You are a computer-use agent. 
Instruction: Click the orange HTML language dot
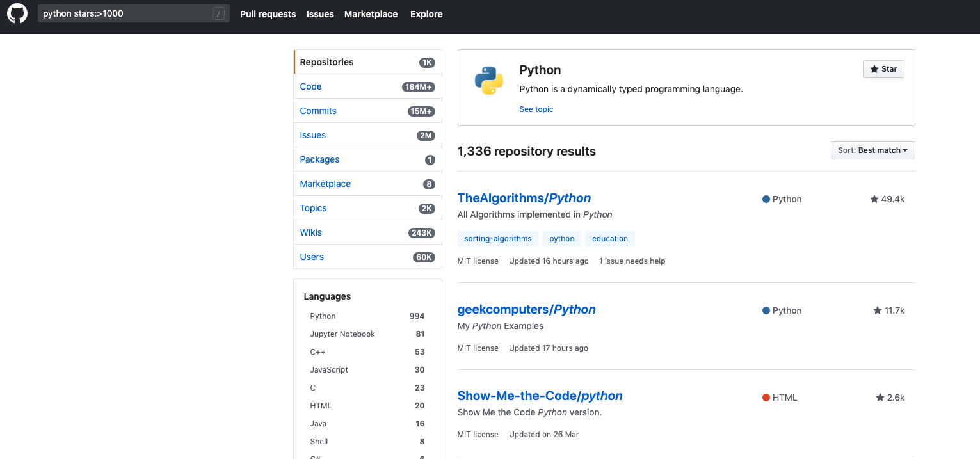click(x=766, y=397)
